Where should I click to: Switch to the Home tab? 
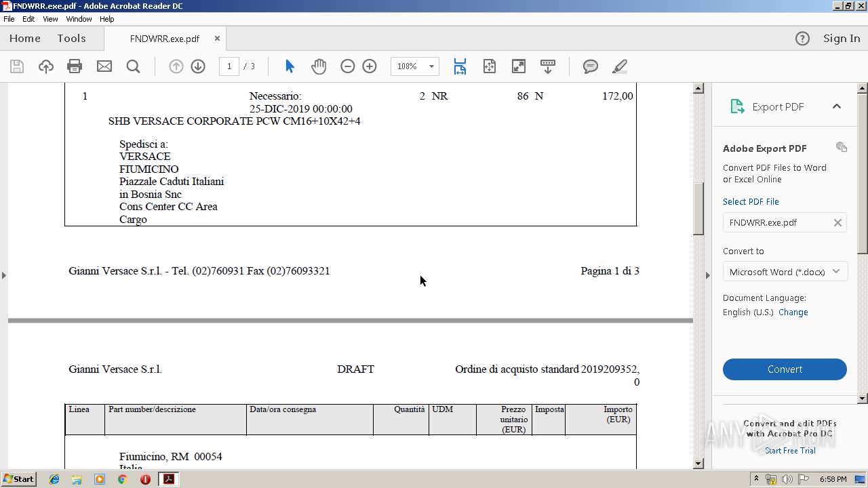[x=25, y=39]
